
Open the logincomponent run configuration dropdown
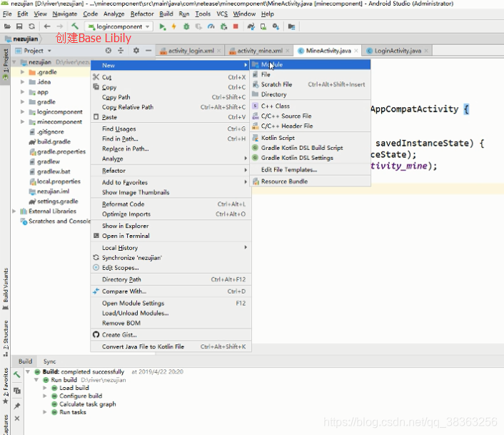click(119, 26)
